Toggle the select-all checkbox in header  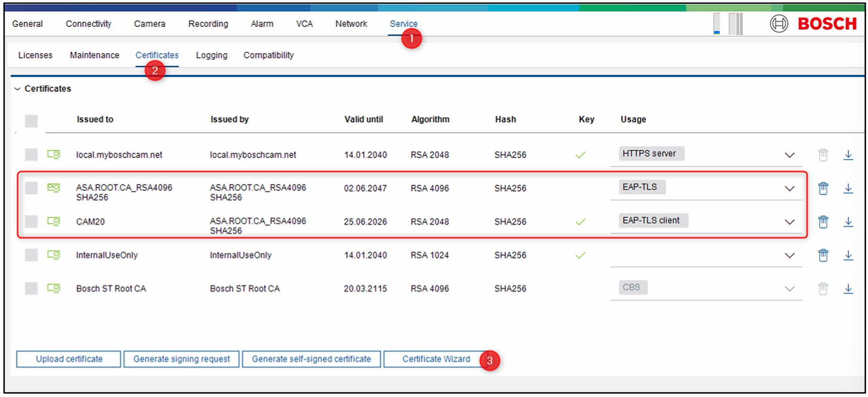[31, 121]
